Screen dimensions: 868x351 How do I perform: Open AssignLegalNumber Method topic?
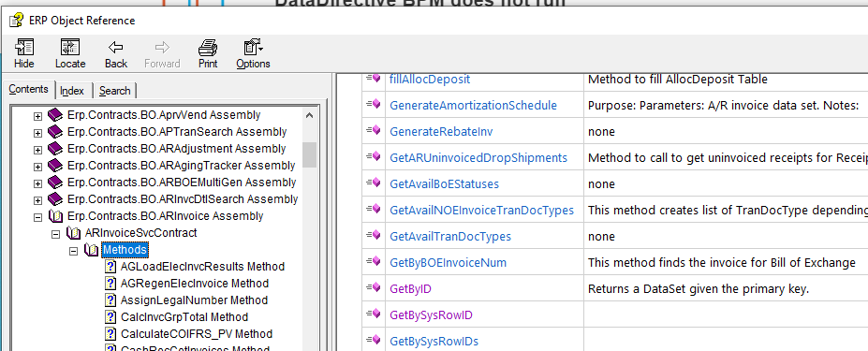[x=195, y=300]
